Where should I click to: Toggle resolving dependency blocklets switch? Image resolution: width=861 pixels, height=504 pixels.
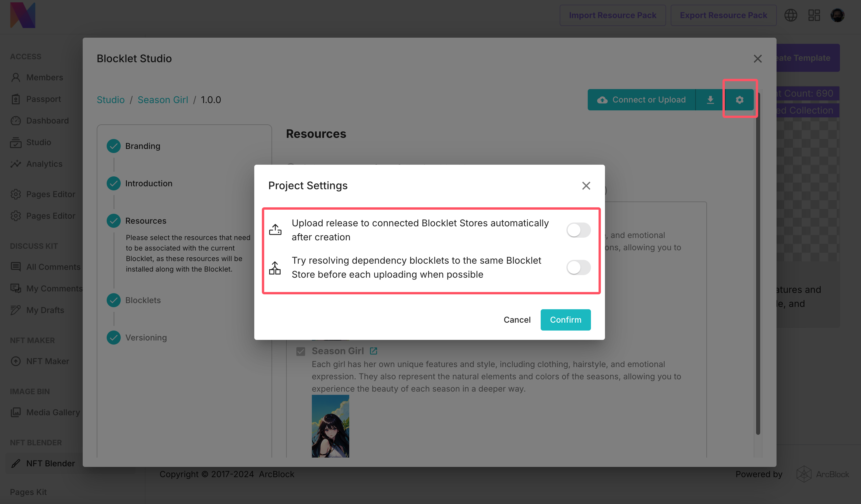578,267
